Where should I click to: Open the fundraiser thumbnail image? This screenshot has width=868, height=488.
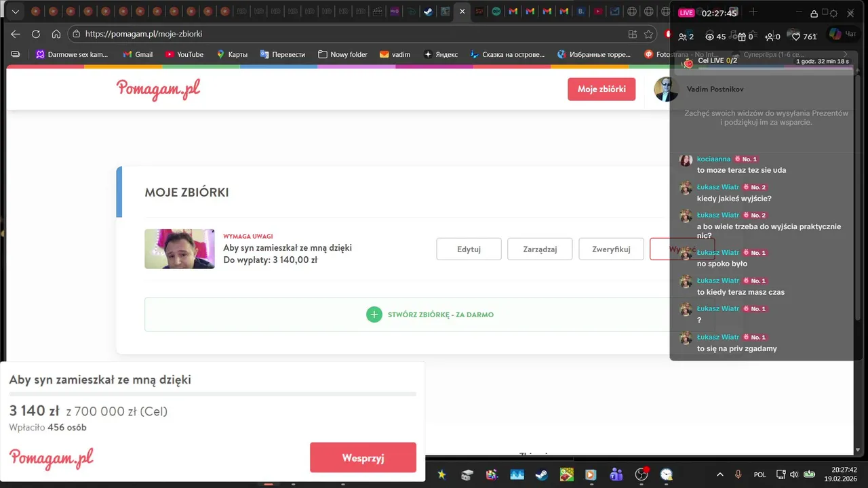[180, 249]
